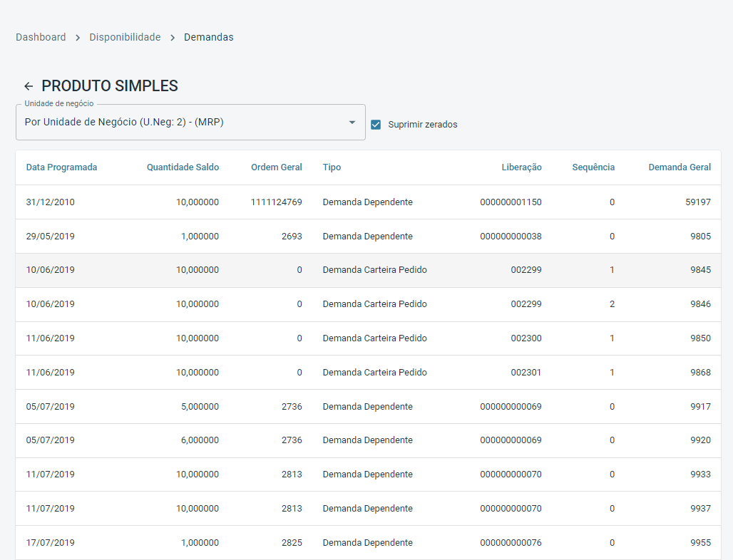Sort by Quantidade Saldo column header
Screen dimensions: 733x560
[183, 167]
